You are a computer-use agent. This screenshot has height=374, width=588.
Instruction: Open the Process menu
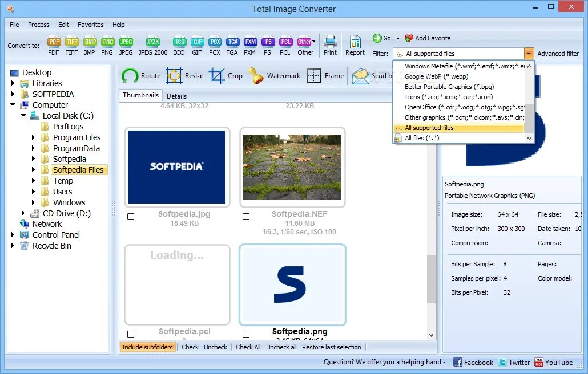coord(39,25)
